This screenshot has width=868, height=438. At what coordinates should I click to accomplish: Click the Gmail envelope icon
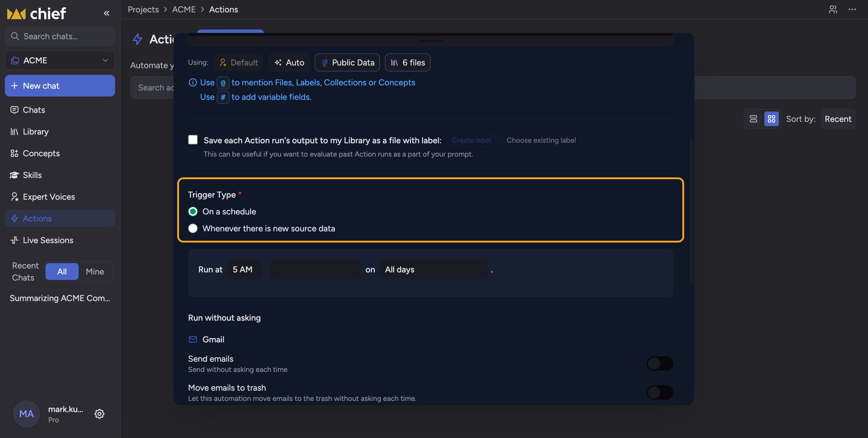tap(193, 339)
